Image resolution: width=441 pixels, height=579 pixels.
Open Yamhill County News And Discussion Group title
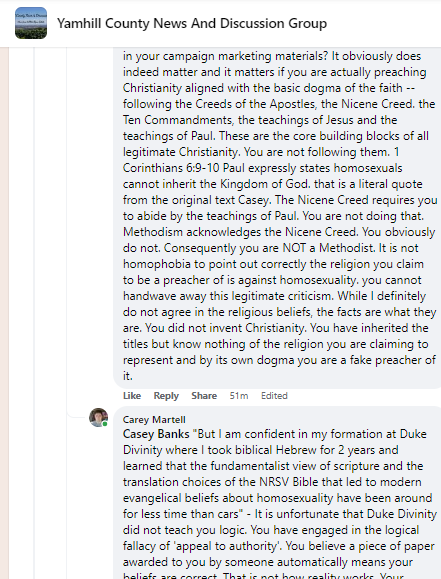(x=192, y=24)
